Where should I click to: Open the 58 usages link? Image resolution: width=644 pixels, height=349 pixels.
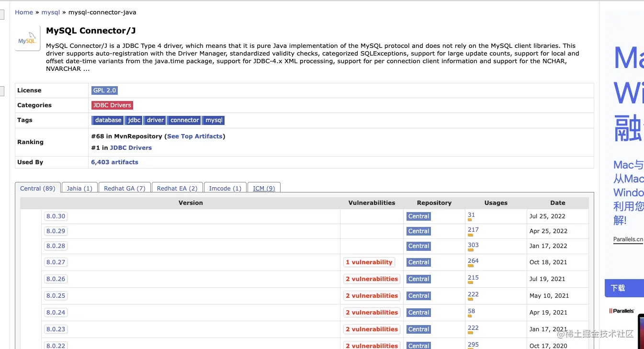[x=472, y=311]
